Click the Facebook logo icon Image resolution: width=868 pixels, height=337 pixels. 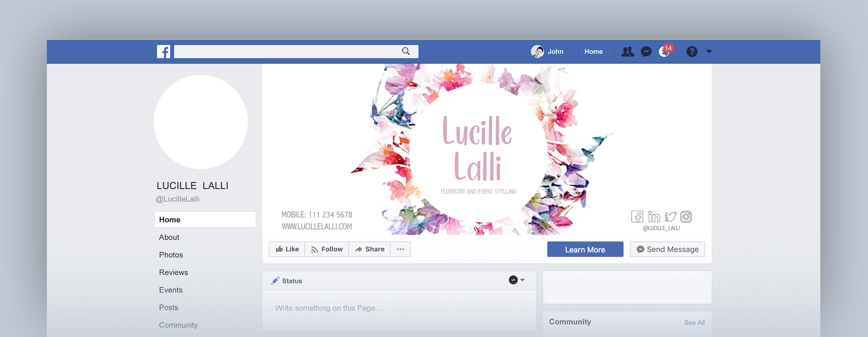tap(163, 52)
